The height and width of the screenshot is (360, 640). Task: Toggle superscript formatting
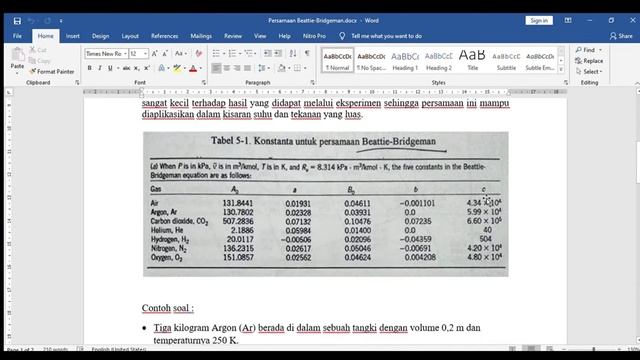click(x=147, y=68)
